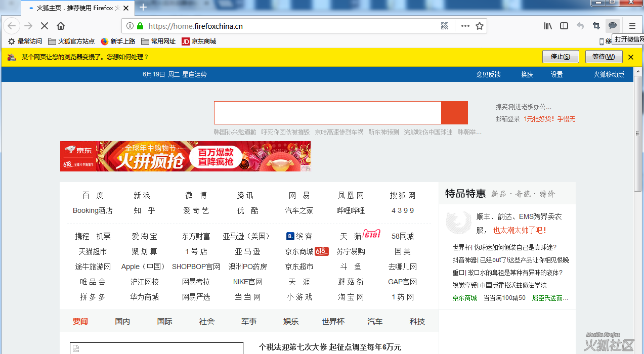The width and height of the screenshot is (644, 354).
Task: Open 火狐官方站点 bookmark folder
Action: pos(71,41)
